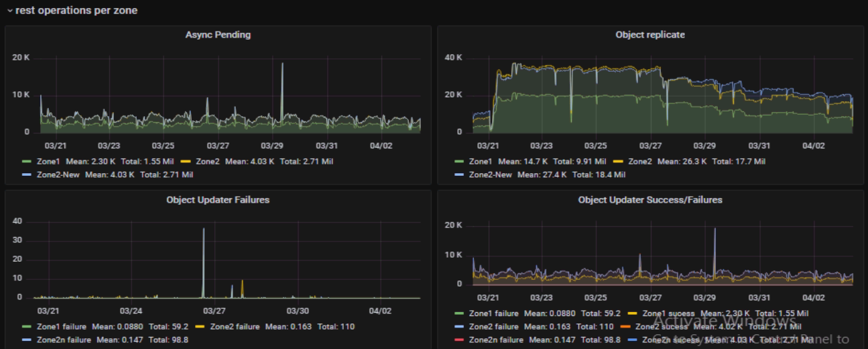This screenshot has width=868, height=349.
Task: Open the Object replicate panel title menu
Action: 649,35
